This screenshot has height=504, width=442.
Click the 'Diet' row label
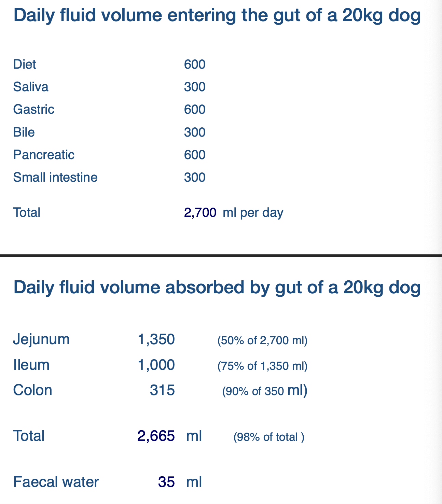click(25, 64)
